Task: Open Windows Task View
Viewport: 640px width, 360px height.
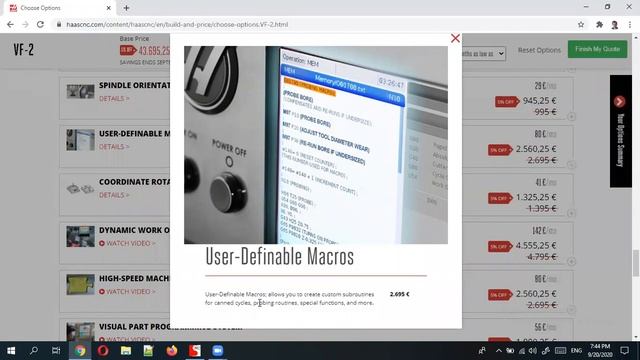Action: [x=56, y=351]
